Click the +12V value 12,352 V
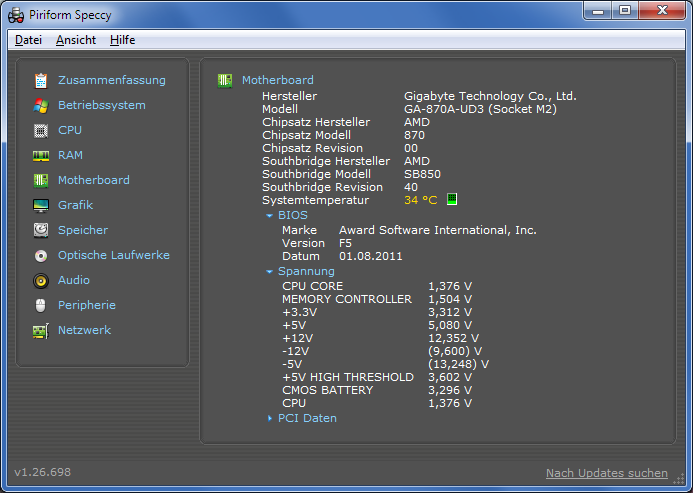Image resolution: width=693 pixels, height=493 pixels. click(x=453, y=338)
